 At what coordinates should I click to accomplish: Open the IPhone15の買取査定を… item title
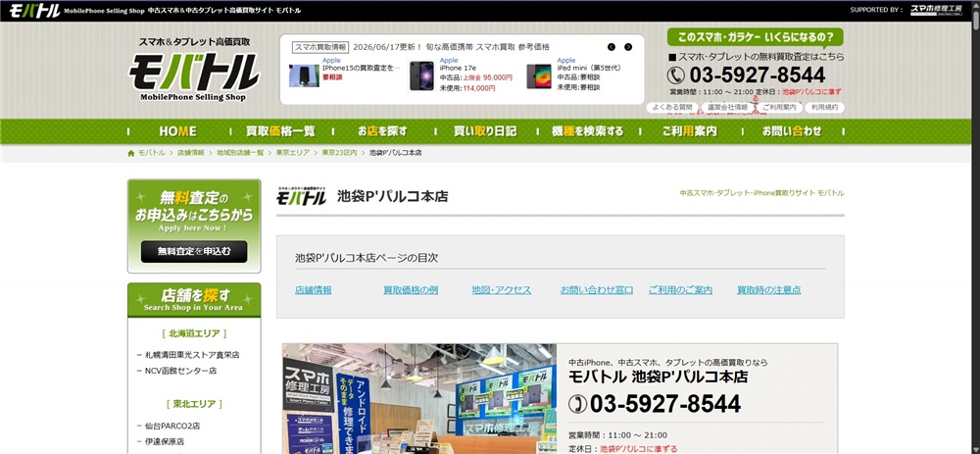coord(362,69)
